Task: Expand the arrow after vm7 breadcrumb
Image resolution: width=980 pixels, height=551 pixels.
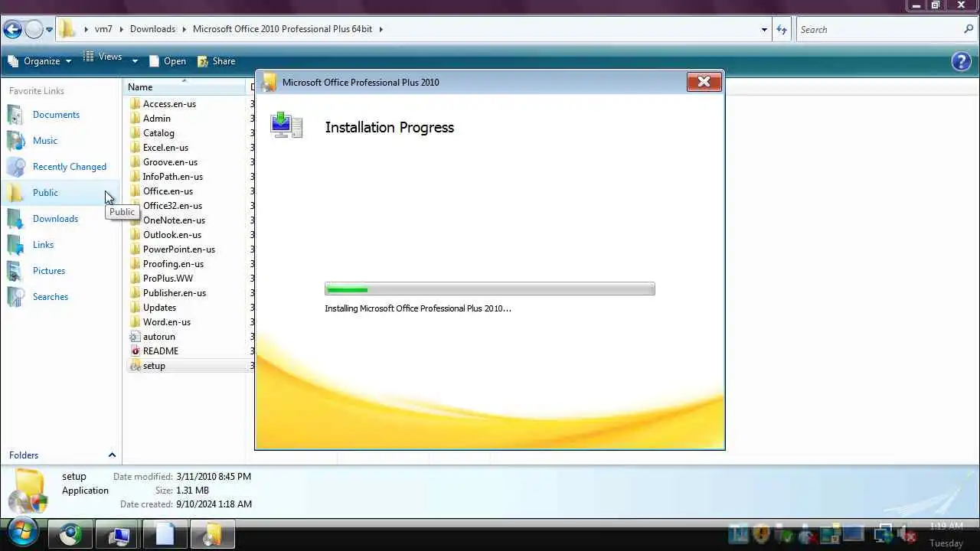Action: pos(121,29)
